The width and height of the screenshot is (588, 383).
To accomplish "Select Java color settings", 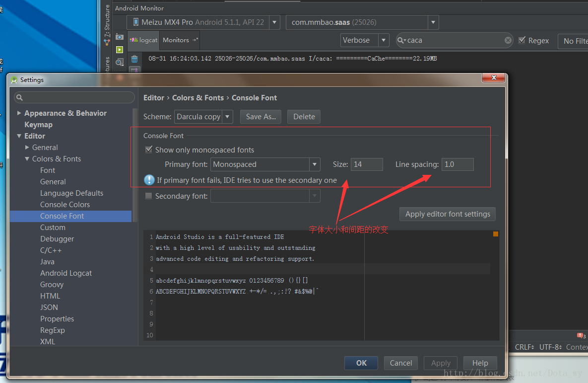I will click(x=47, y=262).
